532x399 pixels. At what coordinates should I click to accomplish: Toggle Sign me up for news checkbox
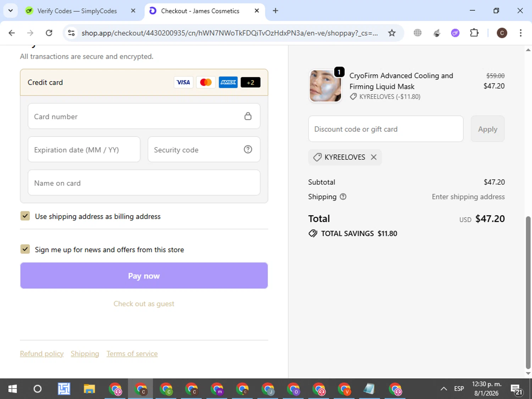(x=25, y=249)
